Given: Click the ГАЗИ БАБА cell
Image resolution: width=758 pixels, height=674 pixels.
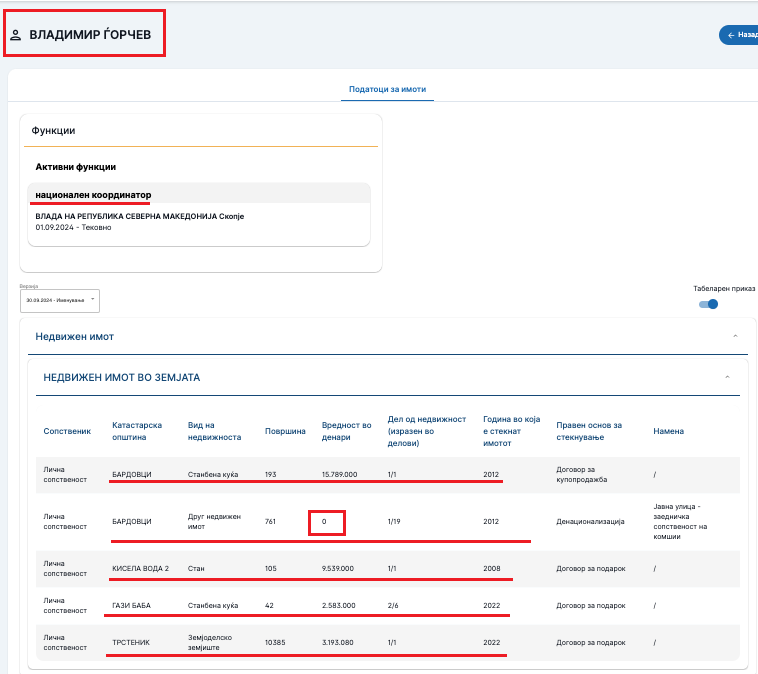Looking at the screenshot, I should coord(131,605).
